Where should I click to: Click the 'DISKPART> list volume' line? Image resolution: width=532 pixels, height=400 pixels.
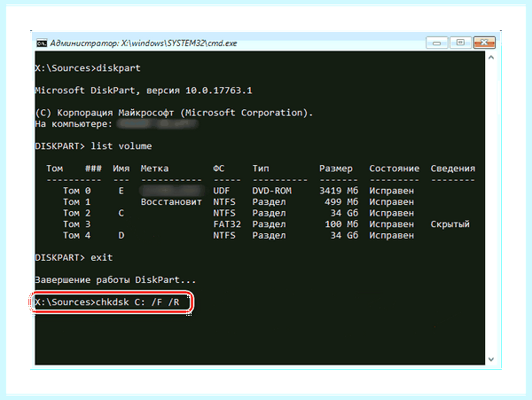pos(93,146)
